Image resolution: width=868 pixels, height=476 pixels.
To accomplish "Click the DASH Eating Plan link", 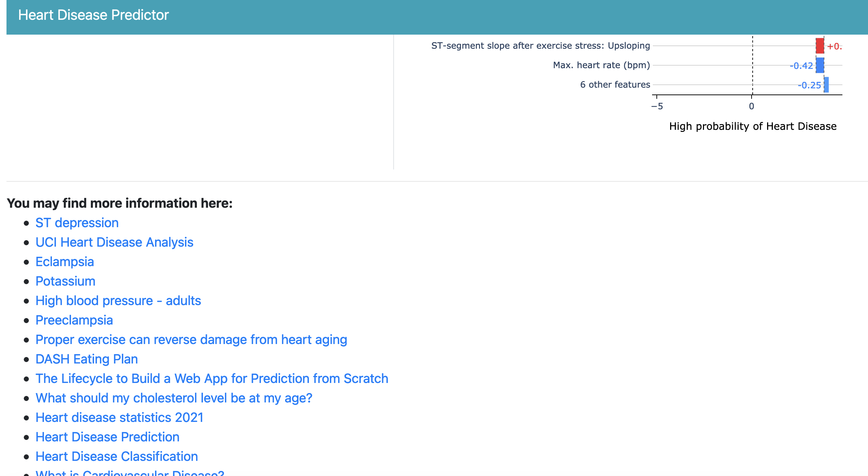I will coord(87,359).
